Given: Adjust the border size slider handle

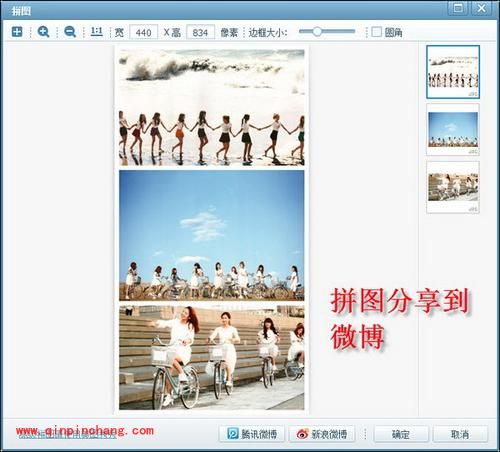Looking at the screenshot, I should (x=317, y=32).
